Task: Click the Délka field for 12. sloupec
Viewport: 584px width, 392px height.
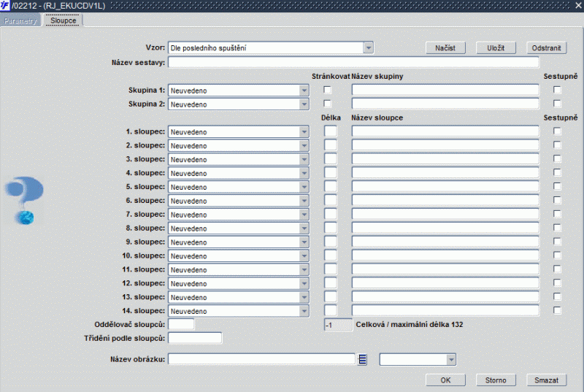Action: (x=331, y=283)
